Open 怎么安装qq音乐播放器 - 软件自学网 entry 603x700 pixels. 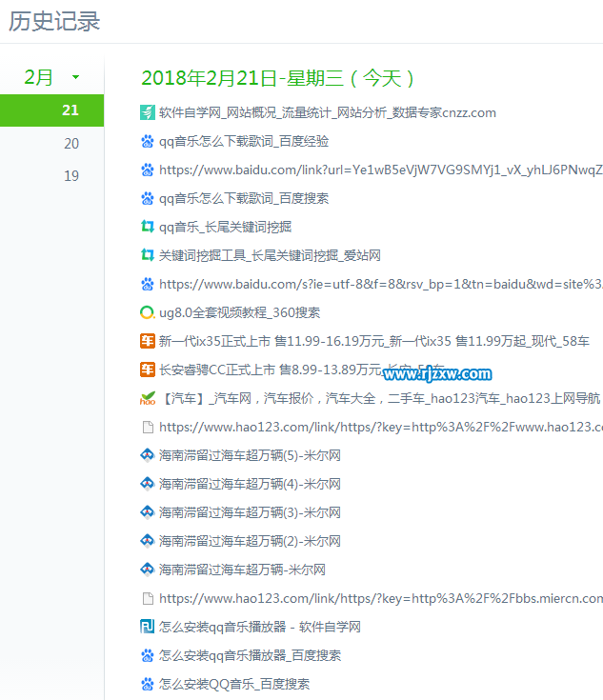pyautogui.click(x=260, y=627)
